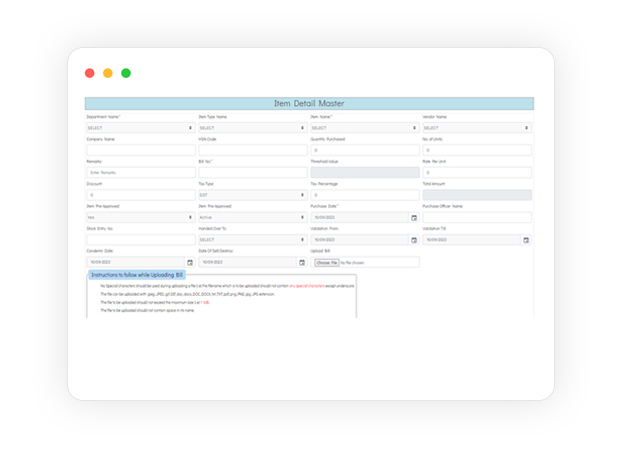This screenshot has width=622, height=450.
Task: Click the red close window dot
Action: point(90,73)
